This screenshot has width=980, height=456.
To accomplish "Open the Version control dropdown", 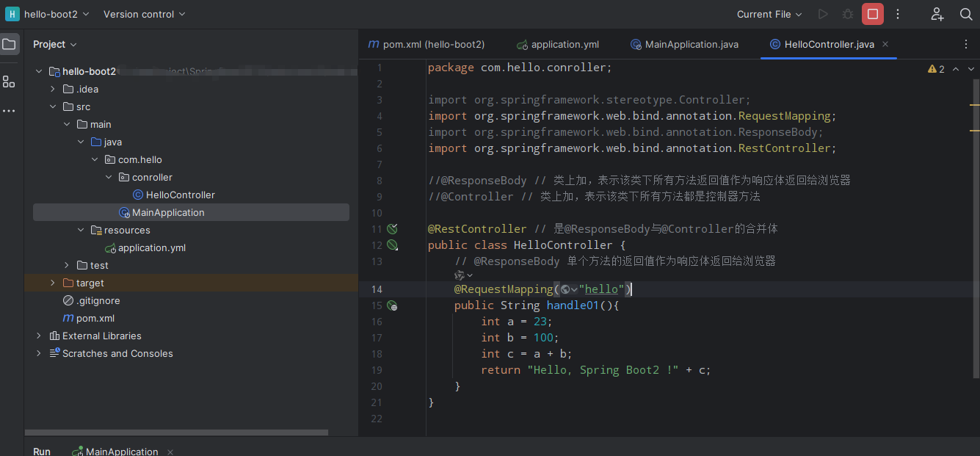I will point(144,14).
